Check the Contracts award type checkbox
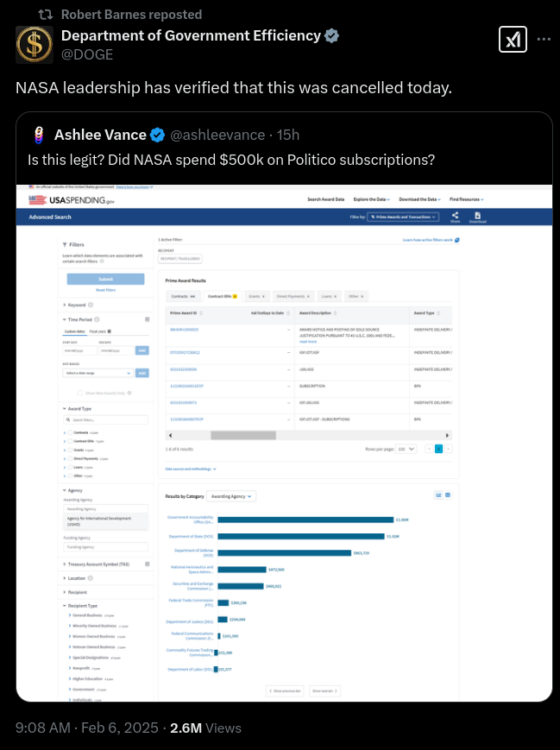 pyautogui.click(x=70, y=432)
